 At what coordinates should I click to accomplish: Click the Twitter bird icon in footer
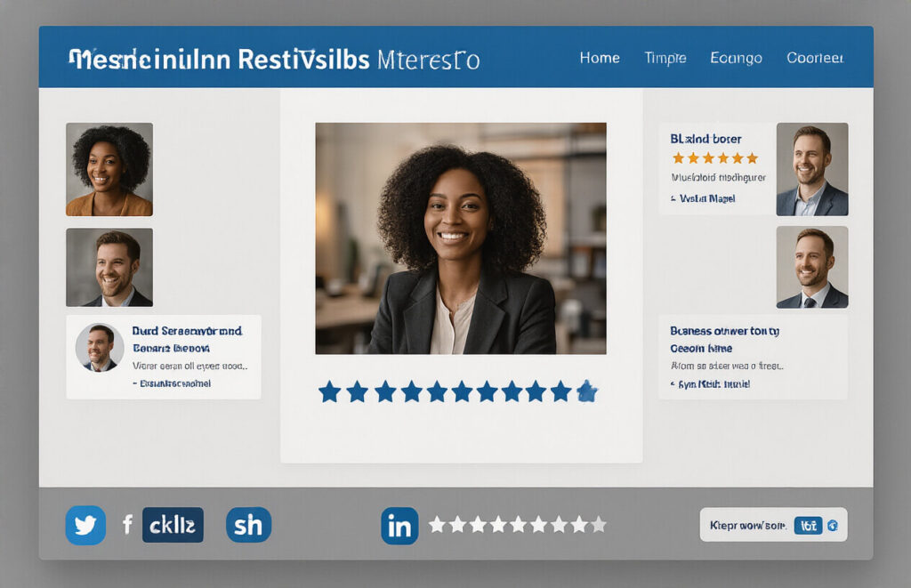click(x=85, y=525)
